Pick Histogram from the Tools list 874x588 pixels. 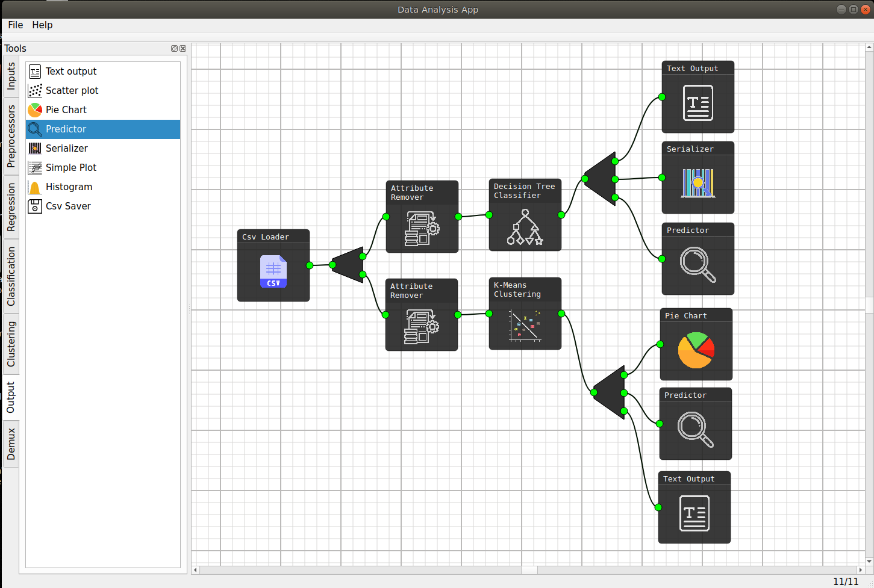69,187
